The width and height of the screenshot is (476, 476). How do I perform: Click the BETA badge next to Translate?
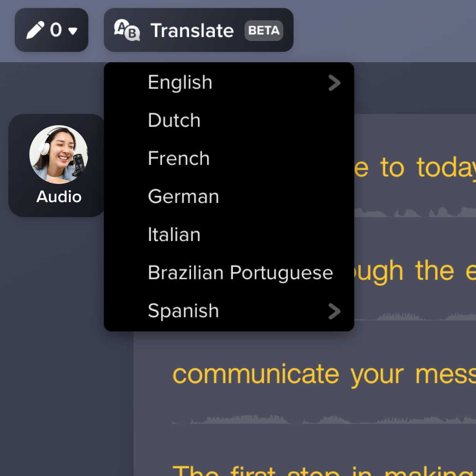click(263, 31)
